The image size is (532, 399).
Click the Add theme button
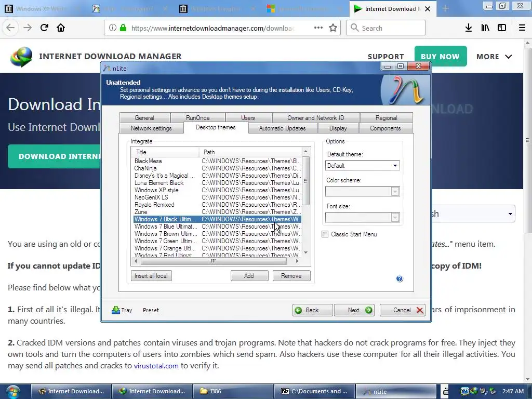(249, 276)
